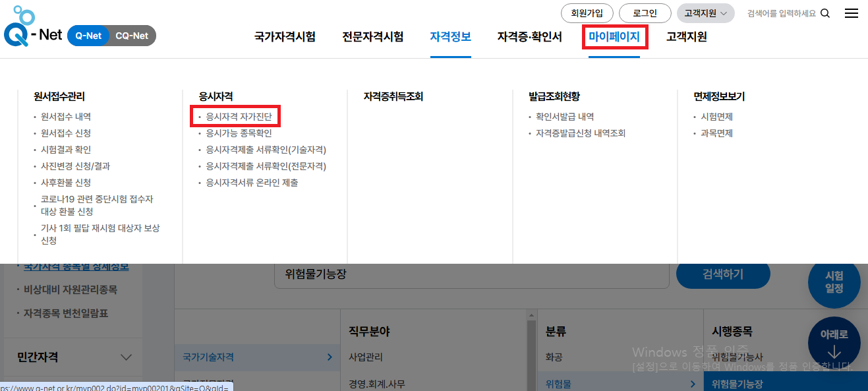Open the 고객지원 dropdown in the header
Screen dimensions: 868x391
705,13
